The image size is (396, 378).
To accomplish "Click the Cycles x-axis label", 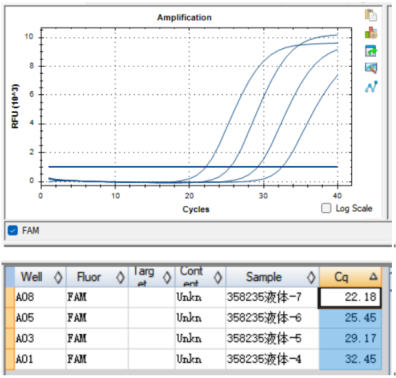I will 196,209.
